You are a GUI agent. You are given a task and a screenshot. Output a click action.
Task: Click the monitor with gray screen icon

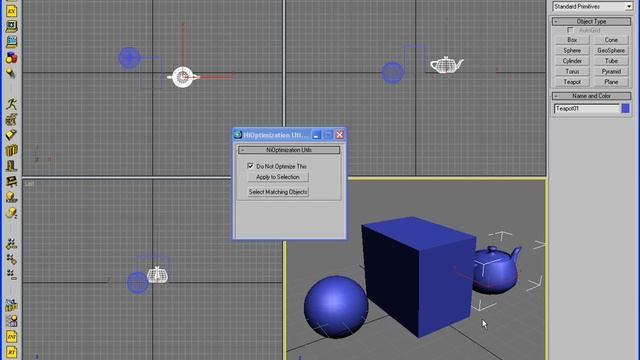click(x=11, y=26)
